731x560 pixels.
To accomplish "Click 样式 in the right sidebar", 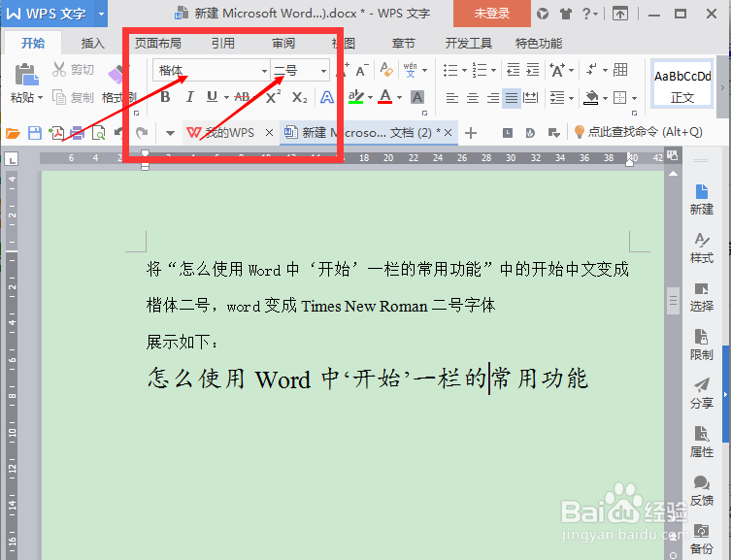I will [x=702, y=248].
